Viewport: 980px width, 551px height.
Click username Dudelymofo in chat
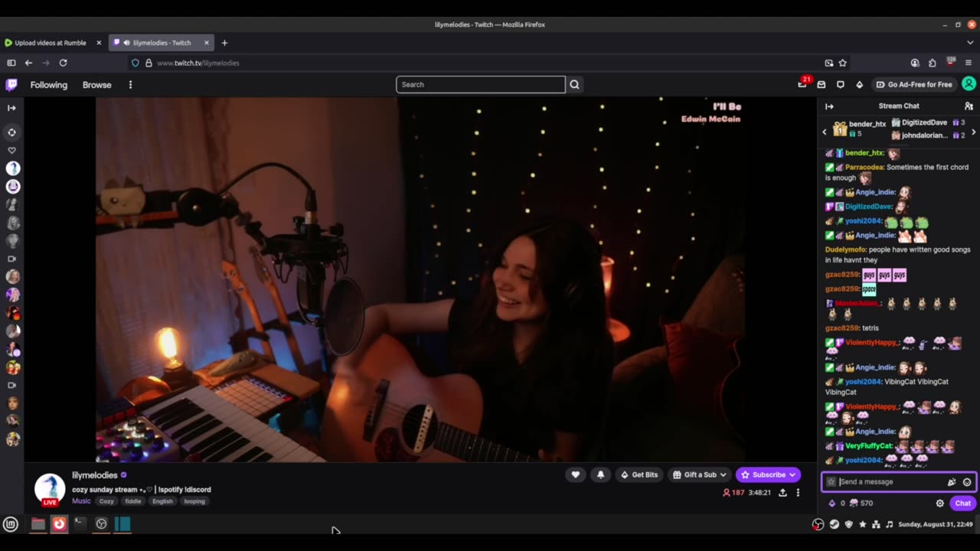click(844, 249)
